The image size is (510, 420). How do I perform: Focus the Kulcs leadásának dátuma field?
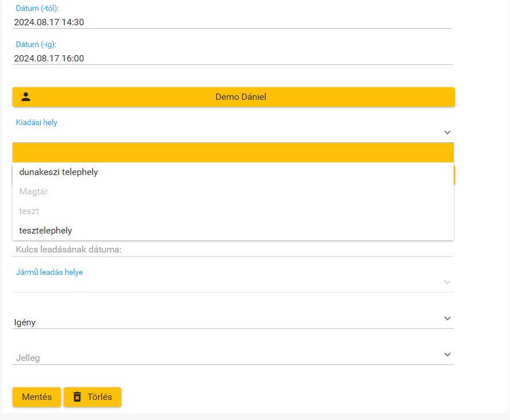pos(233,250)
